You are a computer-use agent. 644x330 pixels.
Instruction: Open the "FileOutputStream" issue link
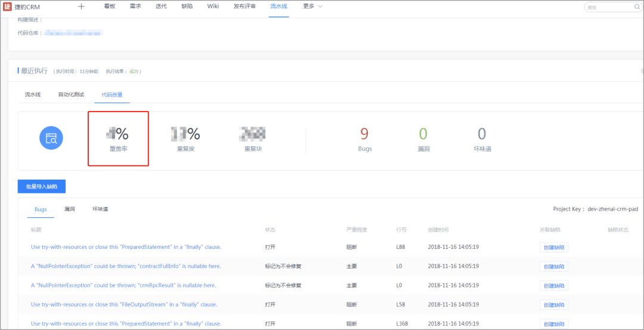coord(124,304)
